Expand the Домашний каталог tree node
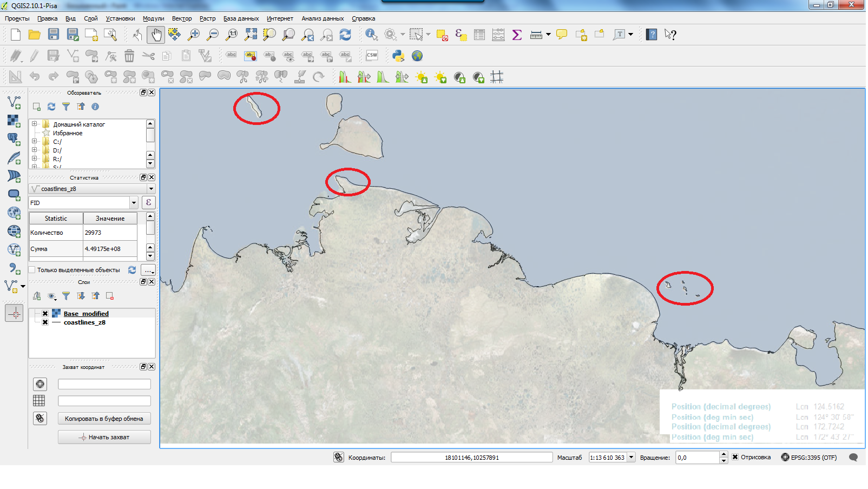 tap(35, 124)
